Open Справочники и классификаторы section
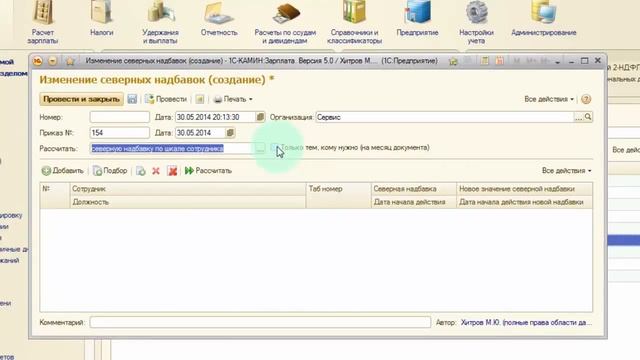Viewport: 640px width, 360px height. [x=354, y=22]
